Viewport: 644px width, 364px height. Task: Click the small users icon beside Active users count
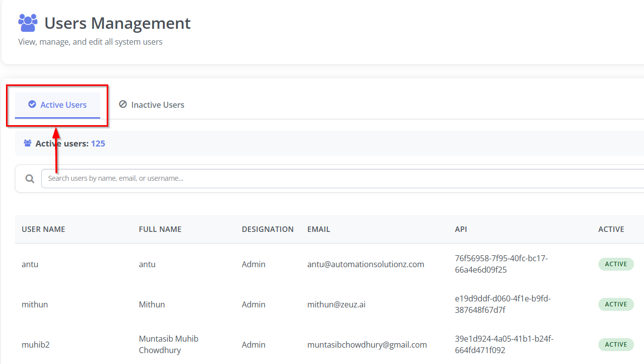(28, 144)
